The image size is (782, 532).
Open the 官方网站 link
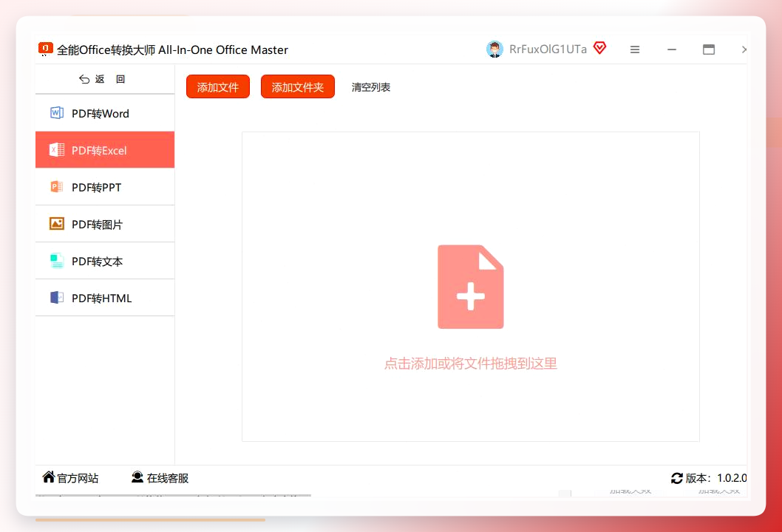[78, 478]
